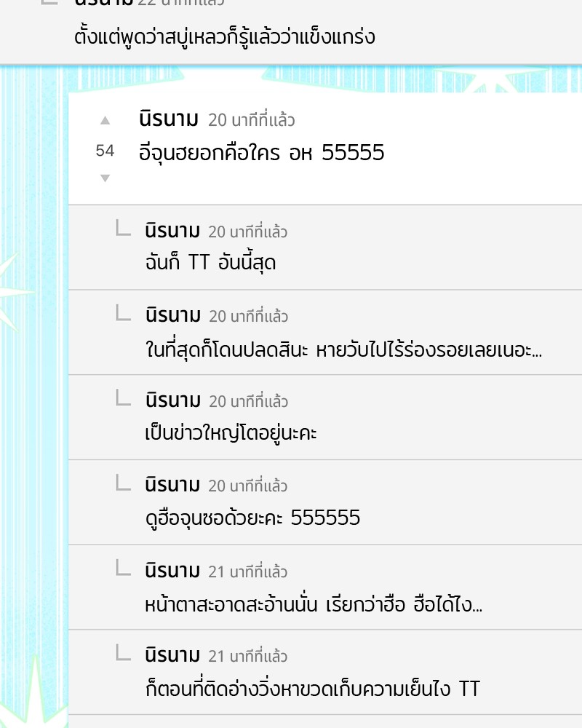Viewport: 582px width, 728px height.
Task: Open the main comment 'อีจุนฮยอกคือใคร อห 55555'
Action: [x=262, y=153]
